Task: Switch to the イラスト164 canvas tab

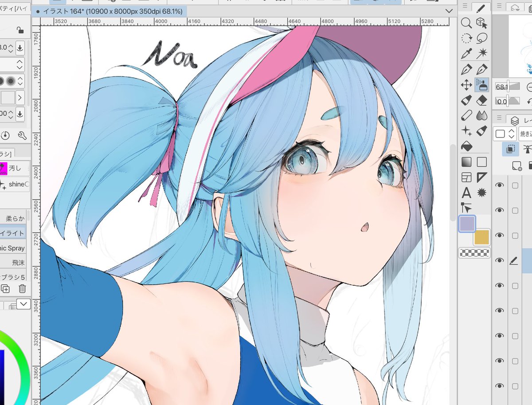Action: pos(109,11)
